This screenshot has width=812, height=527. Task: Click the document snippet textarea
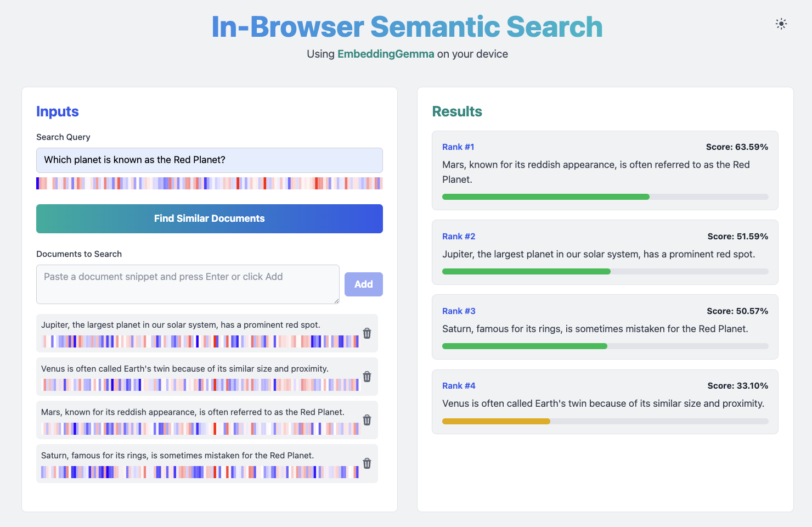(188, 284)
